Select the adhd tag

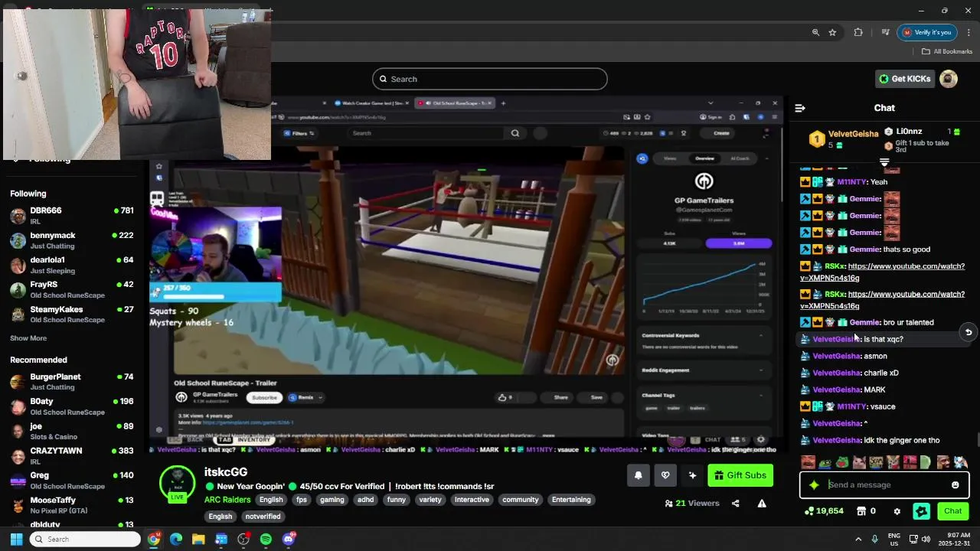366,500
